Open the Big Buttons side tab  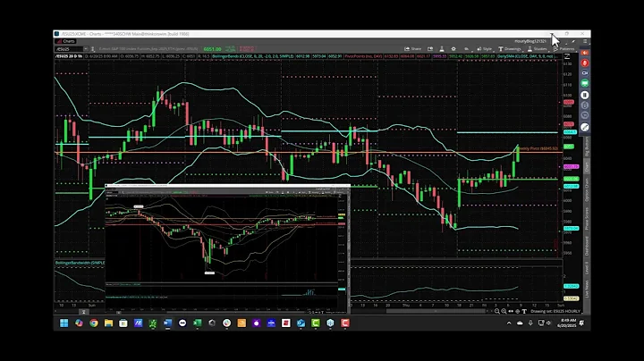click(x=587, y=147)
